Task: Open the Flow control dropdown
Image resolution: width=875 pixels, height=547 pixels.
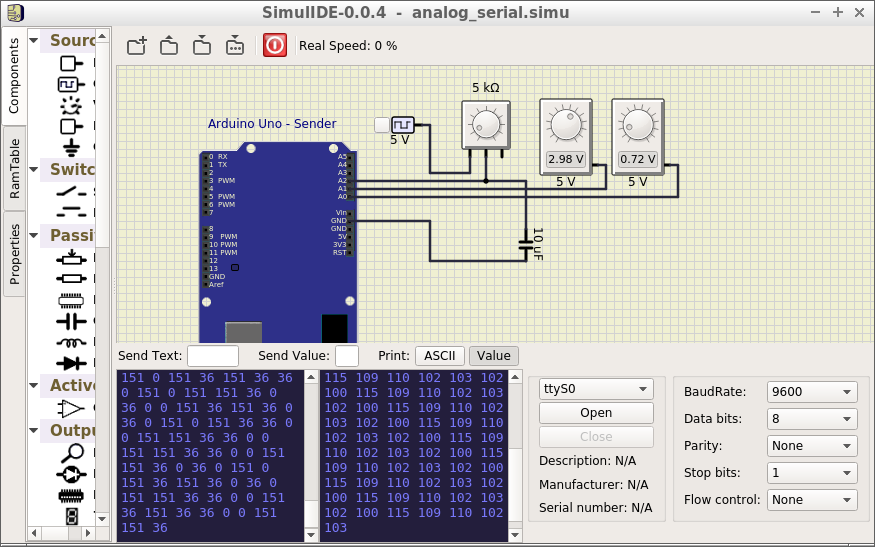Action: tap(812, 500)
